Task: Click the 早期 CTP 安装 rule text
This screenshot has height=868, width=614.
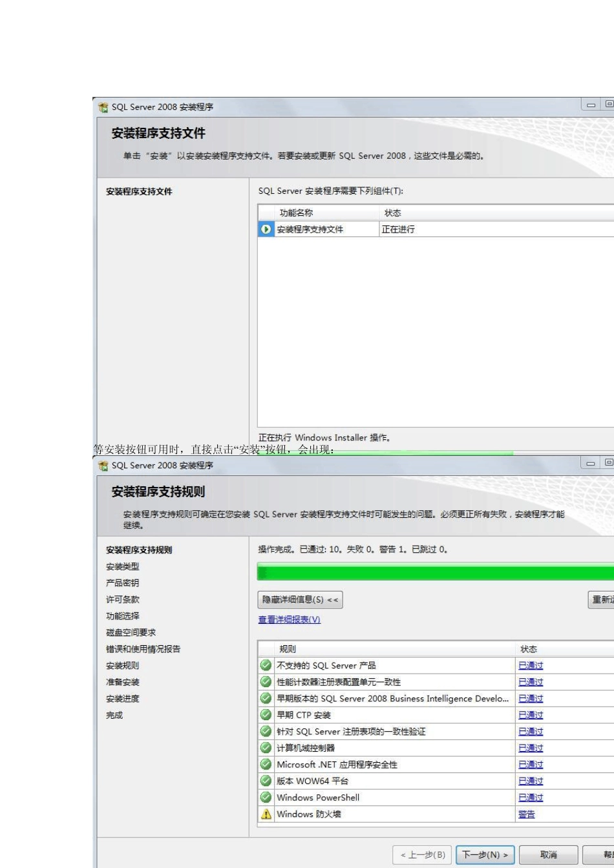Action: point(304,715)
